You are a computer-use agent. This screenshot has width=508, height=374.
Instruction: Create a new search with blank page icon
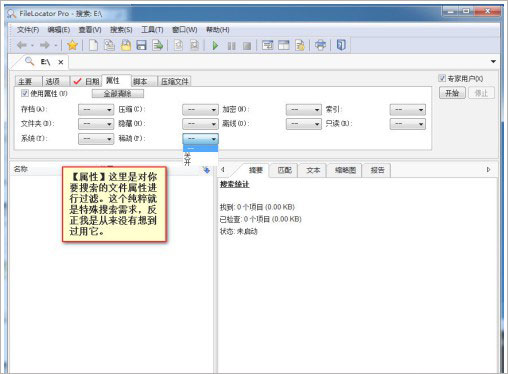tap(93, 45)
